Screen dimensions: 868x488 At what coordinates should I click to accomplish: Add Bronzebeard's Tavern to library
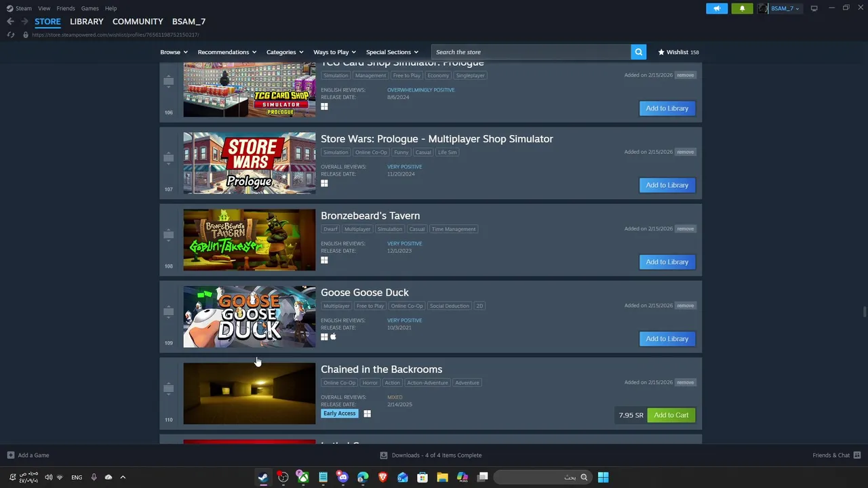(667, 262)
